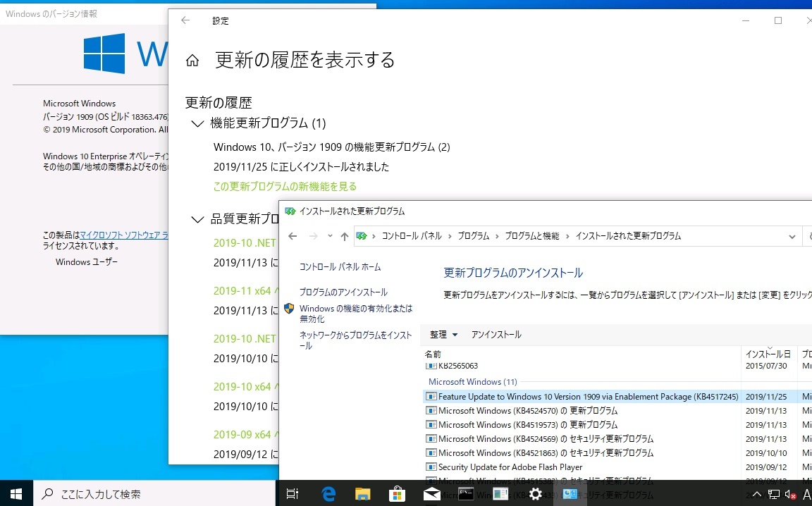Select the Feature Update KB4517245 row

[616, 397]
